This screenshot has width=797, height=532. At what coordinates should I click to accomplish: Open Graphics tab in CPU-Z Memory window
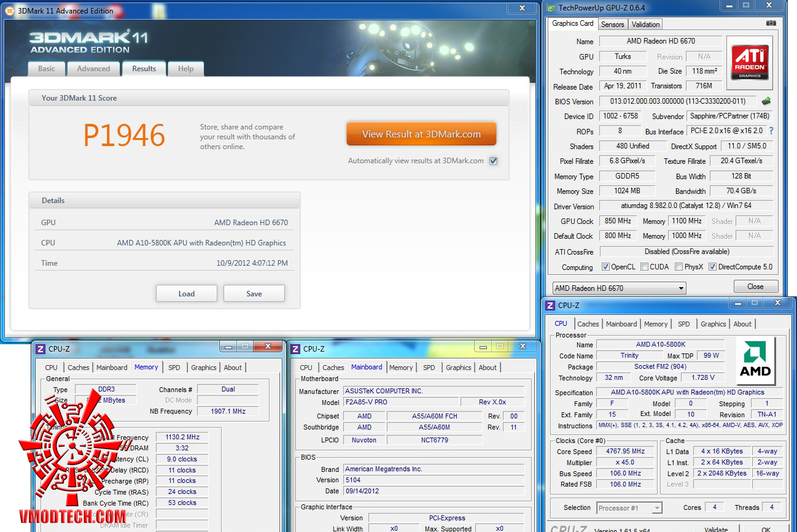point(204,368)
